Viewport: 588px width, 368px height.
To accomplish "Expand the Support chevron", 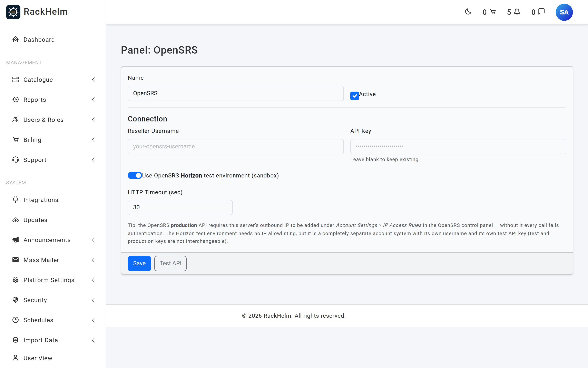I will click(x=93, y=160).
